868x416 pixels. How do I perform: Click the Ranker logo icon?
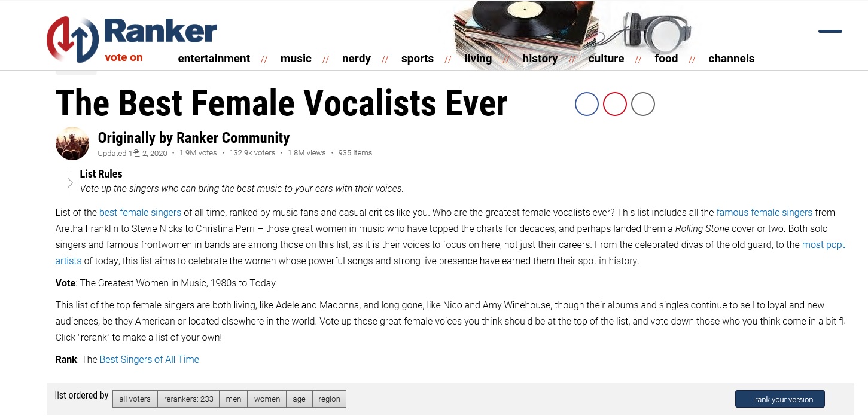[72, 39]
